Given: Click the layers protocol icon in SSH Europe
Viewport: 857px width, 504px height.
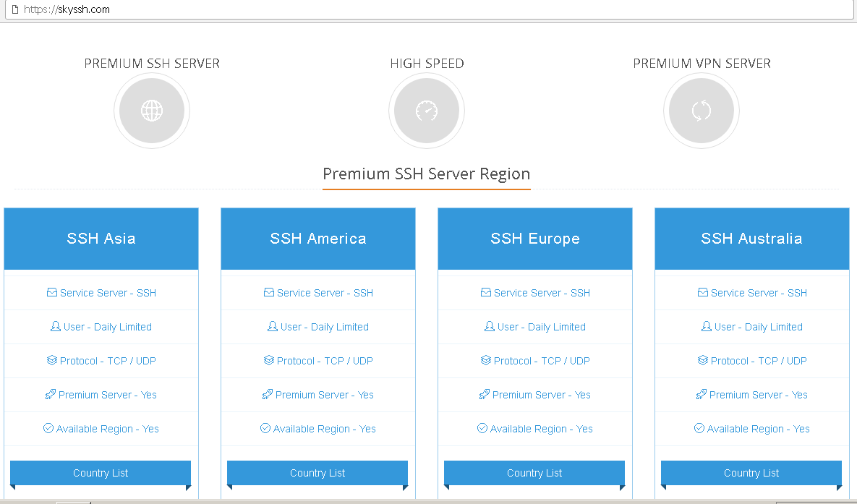Looking at the screenshot, I should 486,361.
